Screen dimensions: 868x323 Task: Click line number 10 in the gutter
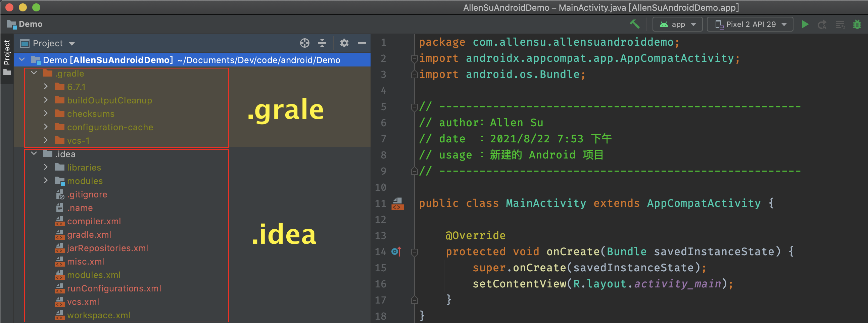click(x=380, y=187)
